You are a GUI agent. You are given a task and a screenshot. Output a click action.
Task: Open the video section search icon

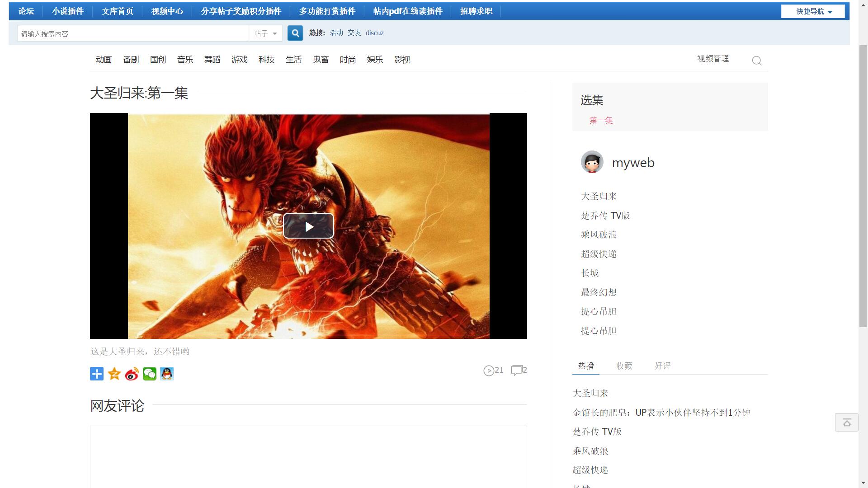(757, 61)
